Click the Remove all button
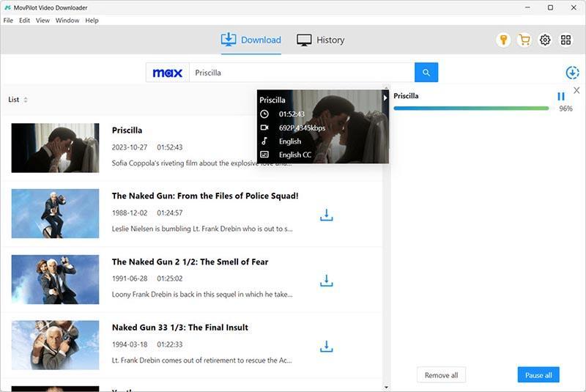This screenshot has height=392, width=586. (x=442, y=375)
